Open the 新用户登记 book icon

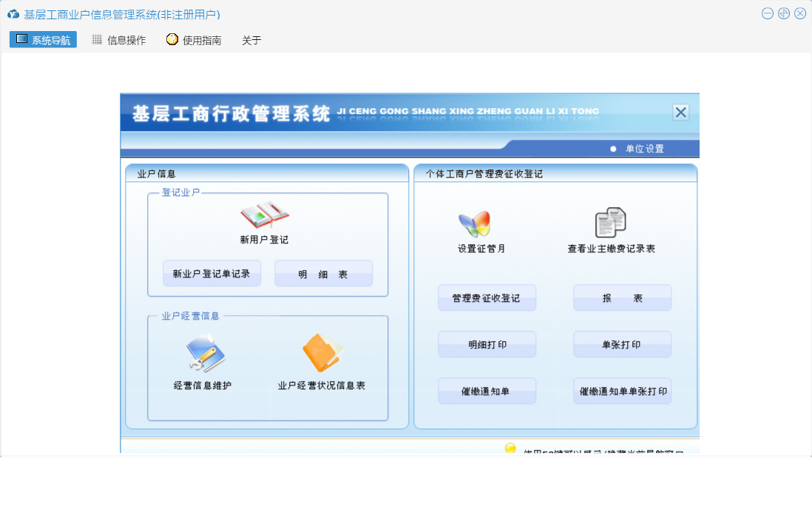pyautogui.click(x=264, y=215)
